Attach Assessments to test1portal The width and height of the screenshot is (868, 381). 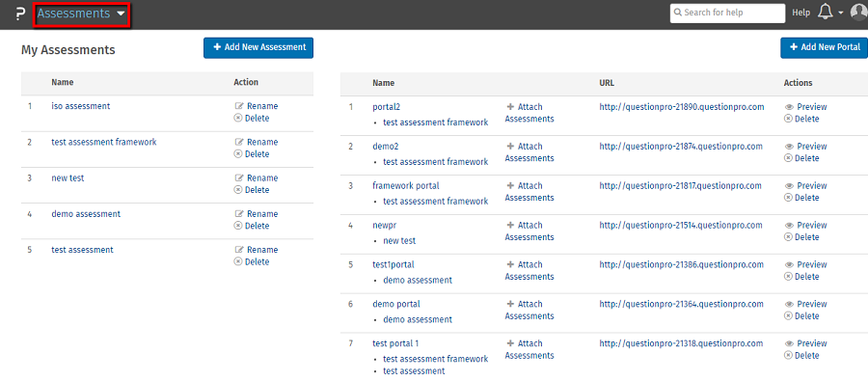click(x=529, y=271)
